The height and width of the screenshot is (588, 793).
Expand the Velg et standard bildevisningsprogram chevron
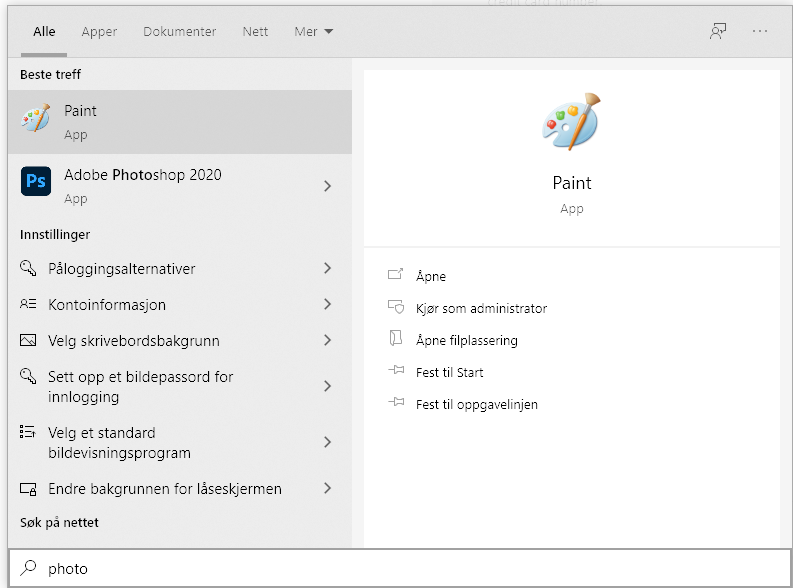(x=327, y=442)
